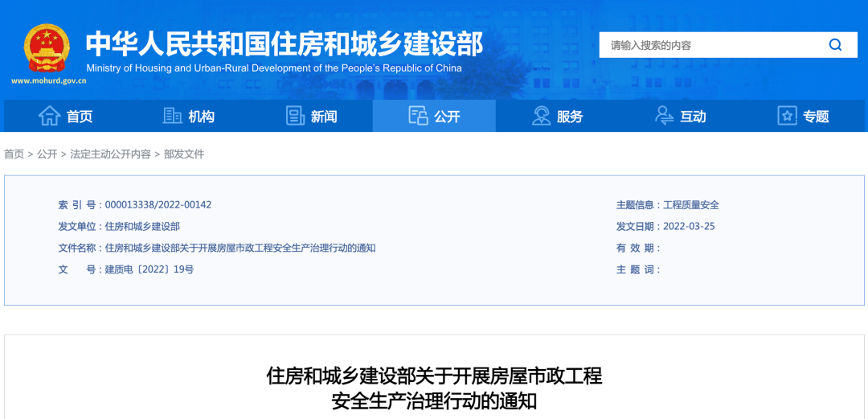Open the 专题 navigation tab

pos(803,116)
